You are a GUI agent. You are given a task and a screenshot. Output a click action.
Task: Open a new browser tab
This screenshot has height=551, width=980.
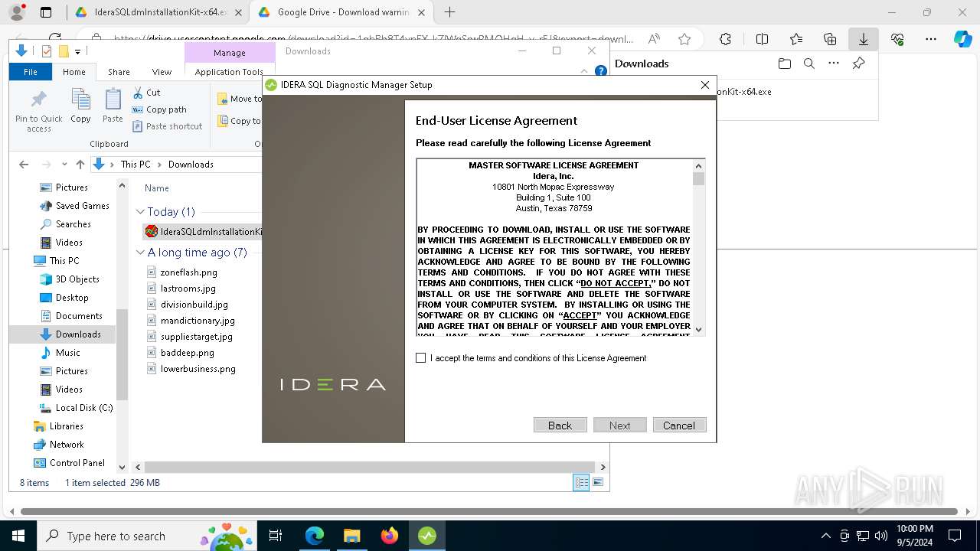[x=449, y=12]
